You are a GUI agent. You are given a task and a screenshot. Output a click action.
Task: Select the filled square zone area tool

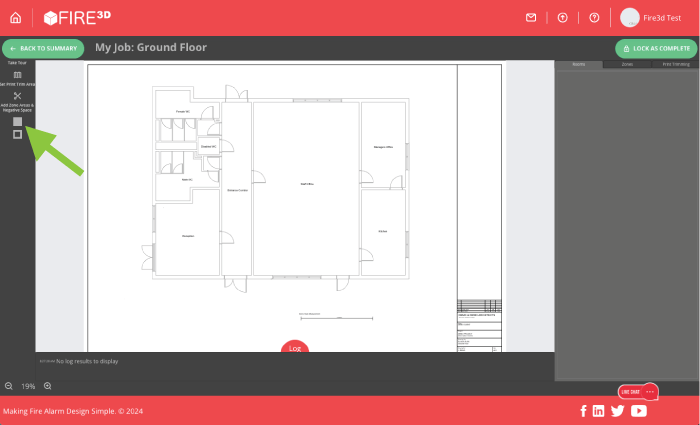[x=17, y=121]
